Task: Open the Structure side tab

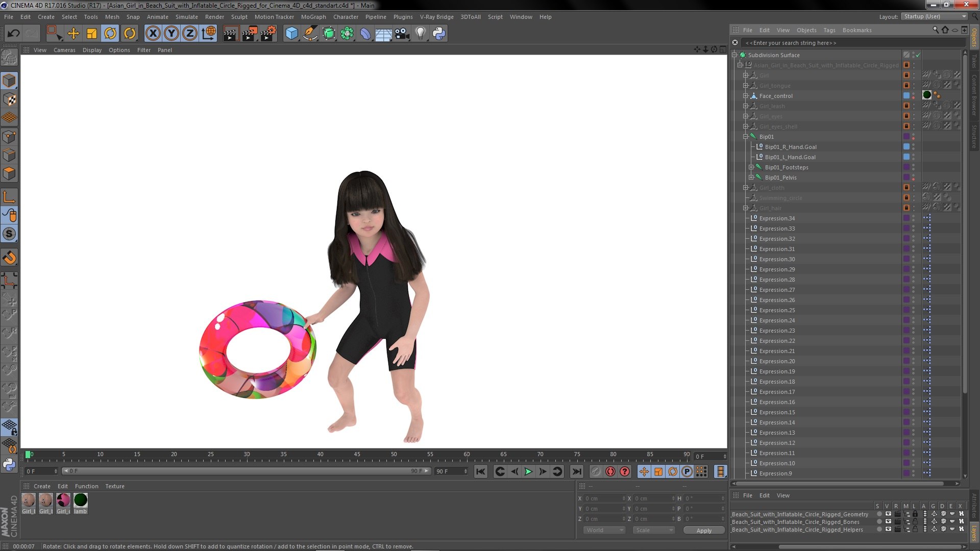Action: click(x=974, y=137)
